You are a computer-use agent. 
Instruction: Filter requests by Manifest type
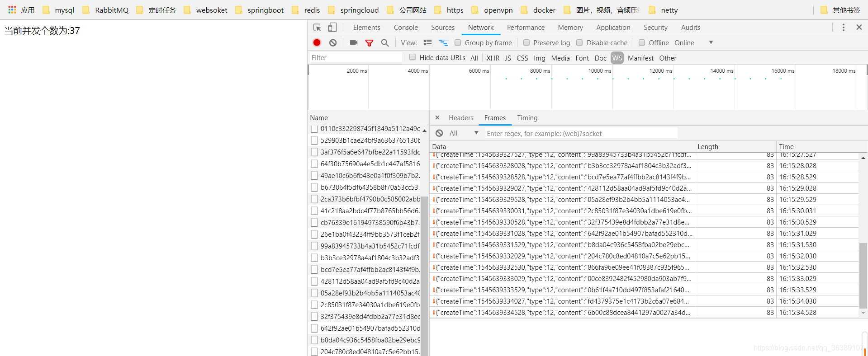pyautogui.click(x=640, y=58)
